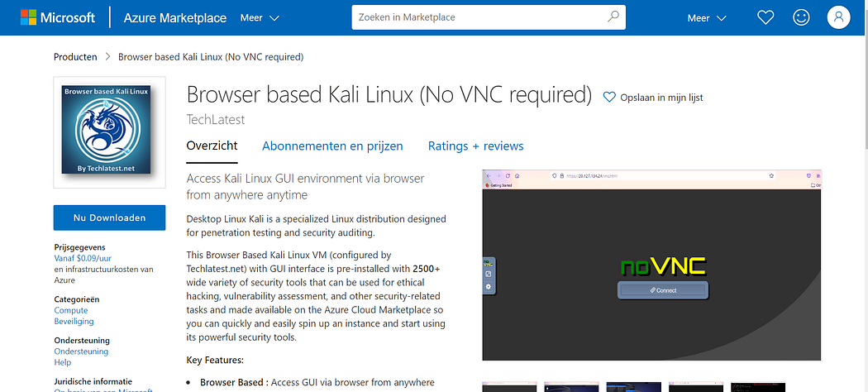The image size is (868, 392).
Task: Click the Microsoft logo
Action: click(x=58, y=17)
